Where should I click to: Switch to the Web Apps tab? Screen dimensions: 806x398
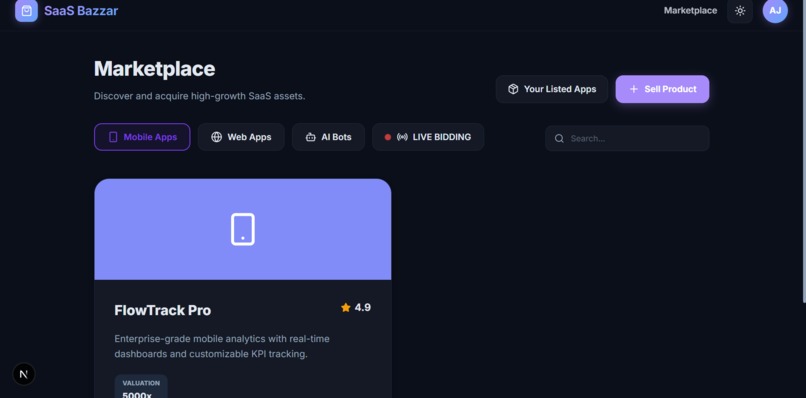tap(241, 137)
